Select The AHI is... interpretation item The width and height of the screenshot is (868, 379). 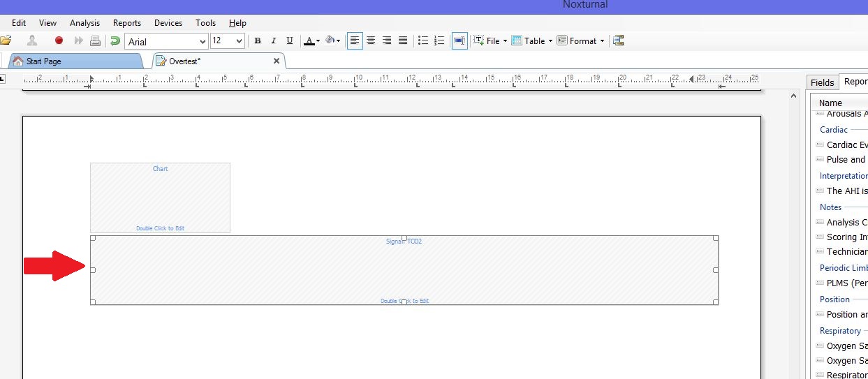tap(841, 191)
